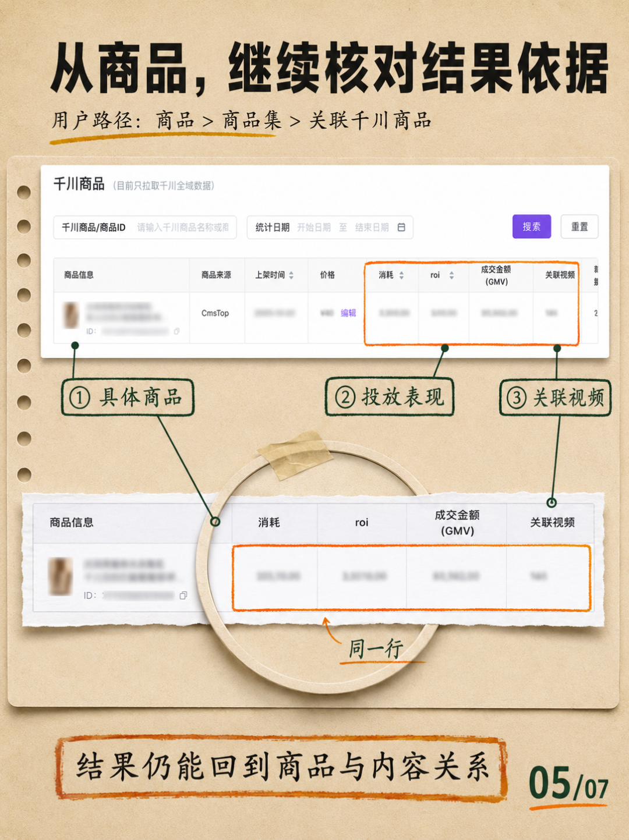Image resolution: width=629 pixels, height=840 pixels.
Task: Focus the 千川商品/商品ID search input
Action: click(x=145, y=227)
